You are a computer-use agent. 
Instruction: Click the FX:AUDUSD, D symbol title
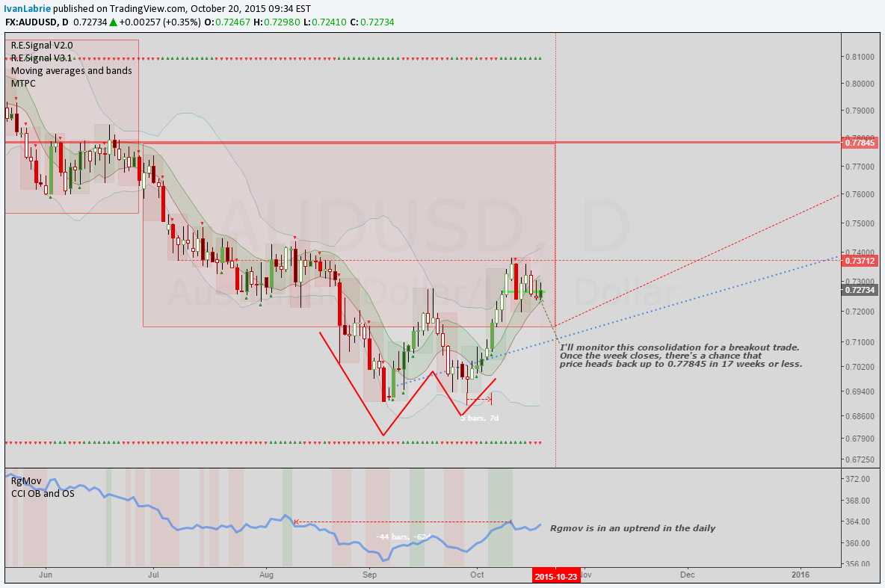37,22
